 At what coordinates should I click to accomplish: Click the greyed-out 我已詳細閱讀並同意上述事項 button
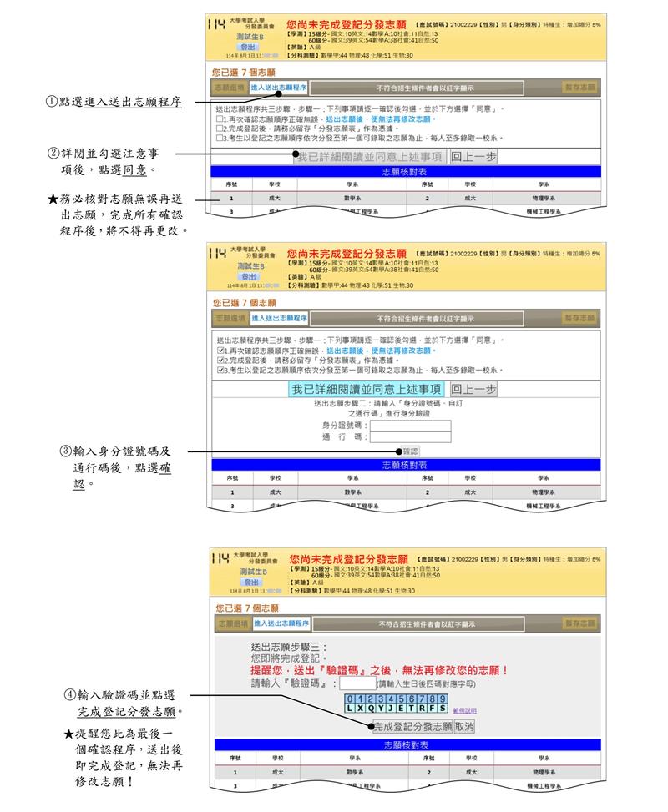click(x=370, y=156)
